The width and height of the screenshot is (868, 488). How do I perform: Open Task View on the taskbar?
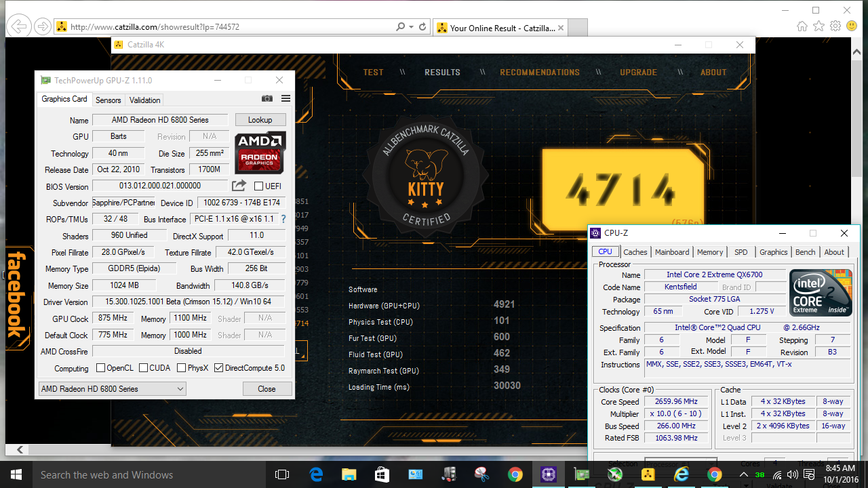click(282, 474)
